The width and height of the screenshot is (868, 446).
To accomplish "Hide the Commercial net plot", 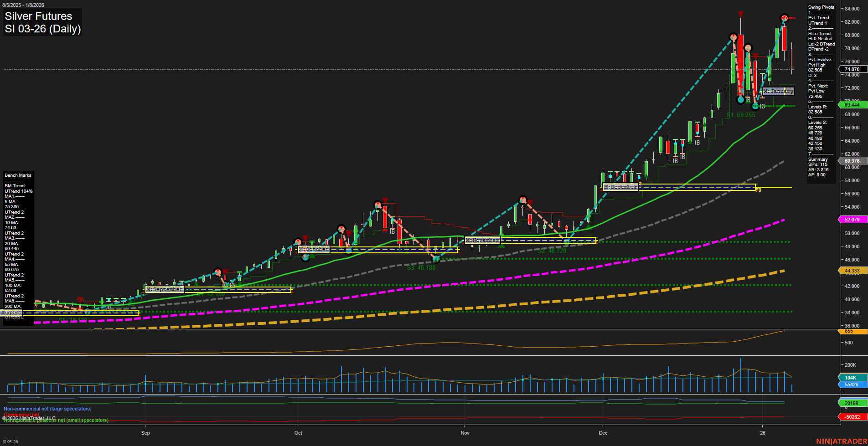I will point(21,415).
